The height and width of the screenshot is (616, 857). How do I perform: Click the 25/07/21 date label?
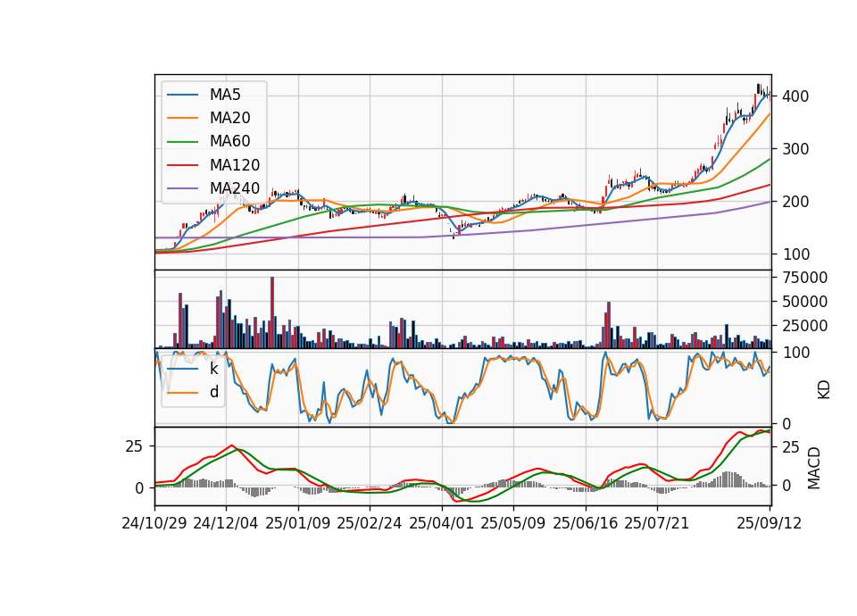(657, 524)
